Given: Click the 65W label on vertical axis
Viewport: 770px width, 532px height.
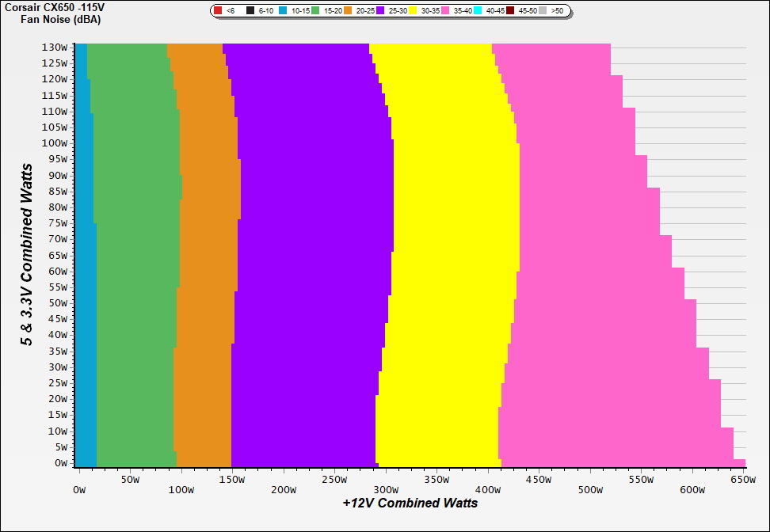Looking at the screenshot, I should click(57, 255).
